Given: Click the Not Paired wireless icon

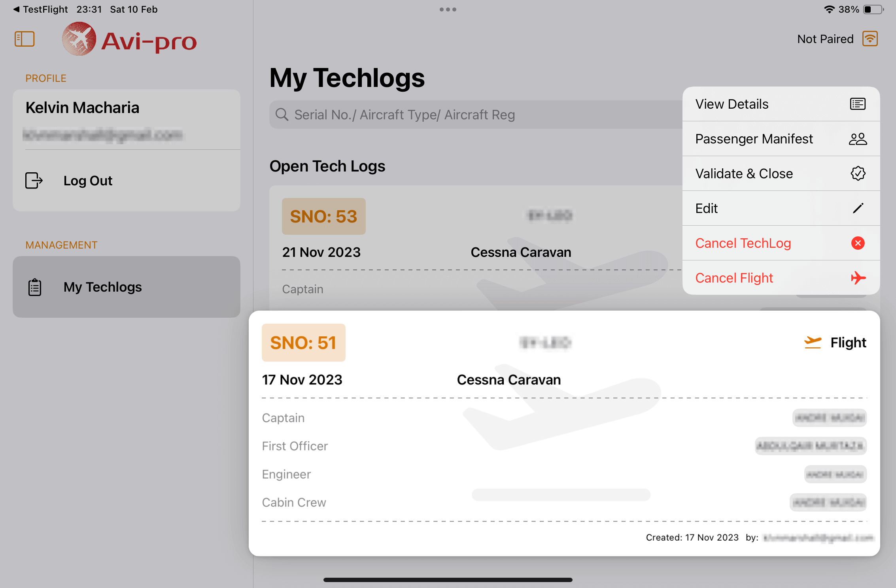Looking at the screenshot, I should (870, 38).
